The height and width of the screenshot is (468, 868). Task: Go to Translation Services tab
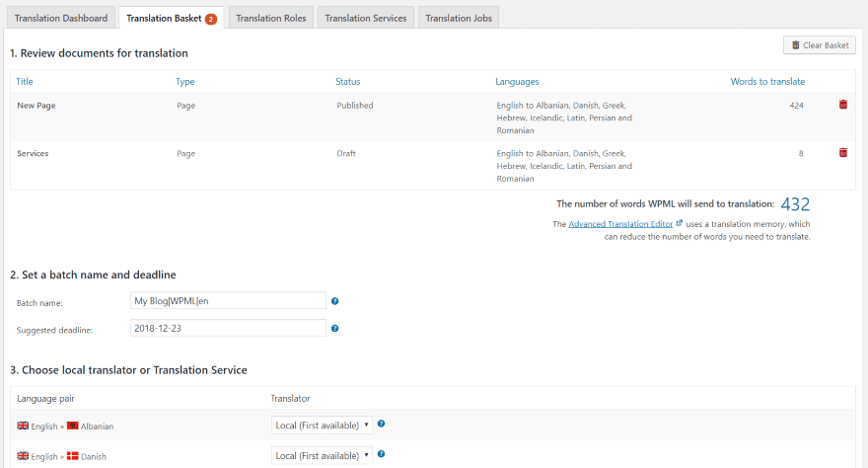365,18
